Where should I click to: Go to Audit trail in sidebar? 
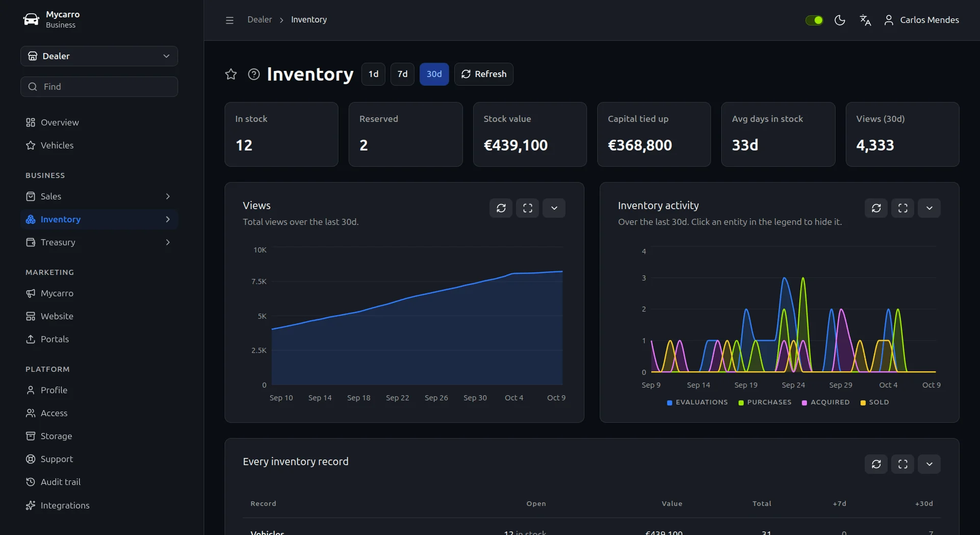pos(99,482)
